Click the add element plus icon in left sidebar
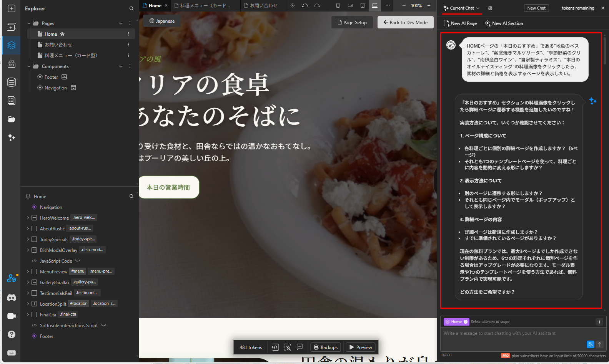 (x=12, y=8)
